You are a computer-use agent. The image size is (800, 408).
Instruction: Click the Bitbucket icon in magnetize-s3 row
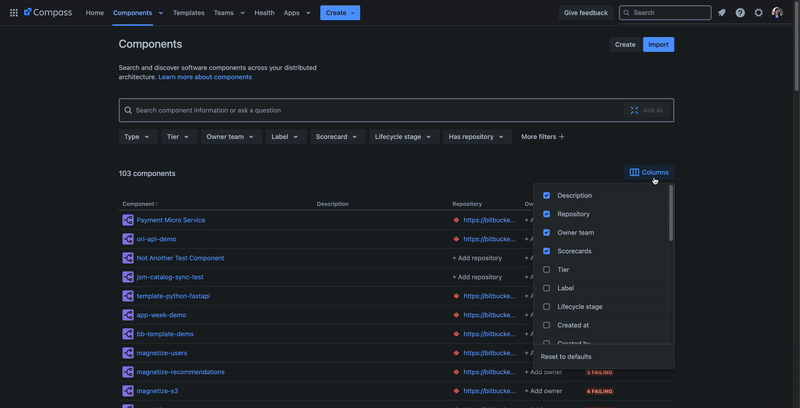[456, 391]
